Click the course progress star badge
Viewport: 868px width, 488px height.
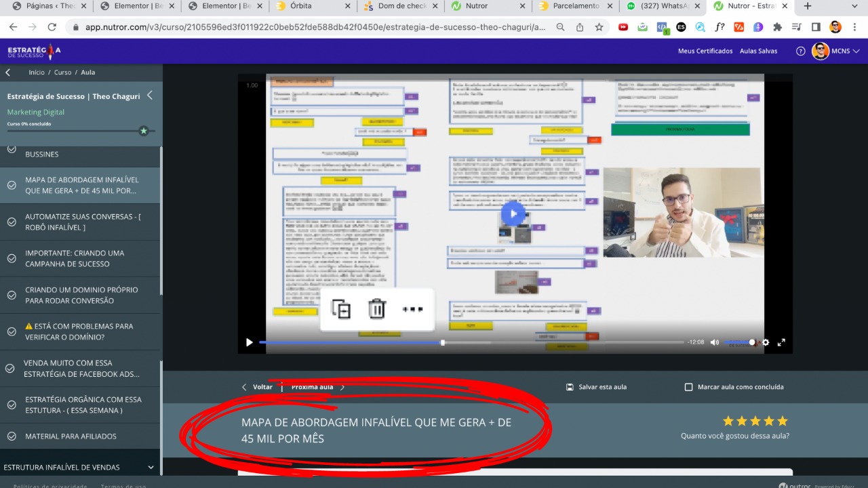click(x=143, y=131)
